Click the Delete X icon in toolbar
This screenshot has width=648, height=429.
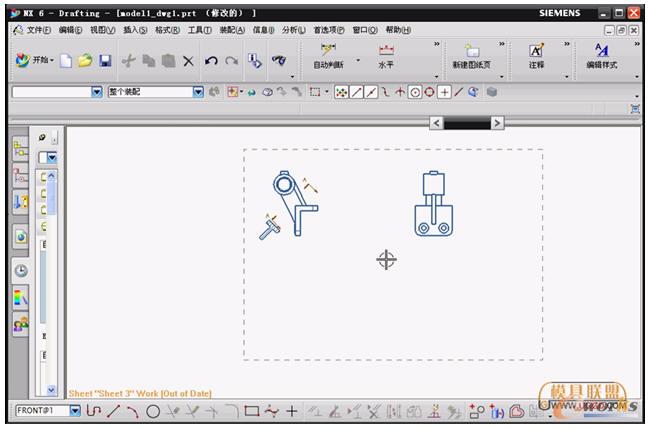pyautogui.click(x=188, y=61)
